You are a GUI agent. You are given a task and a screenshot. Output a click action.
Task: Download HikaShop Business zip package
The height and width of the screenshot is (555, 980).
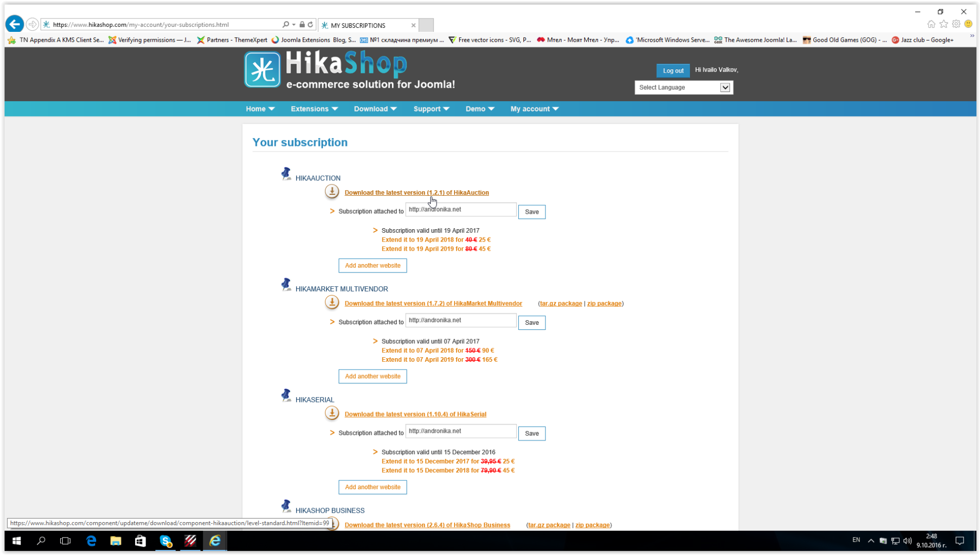[x=592, y=525]
